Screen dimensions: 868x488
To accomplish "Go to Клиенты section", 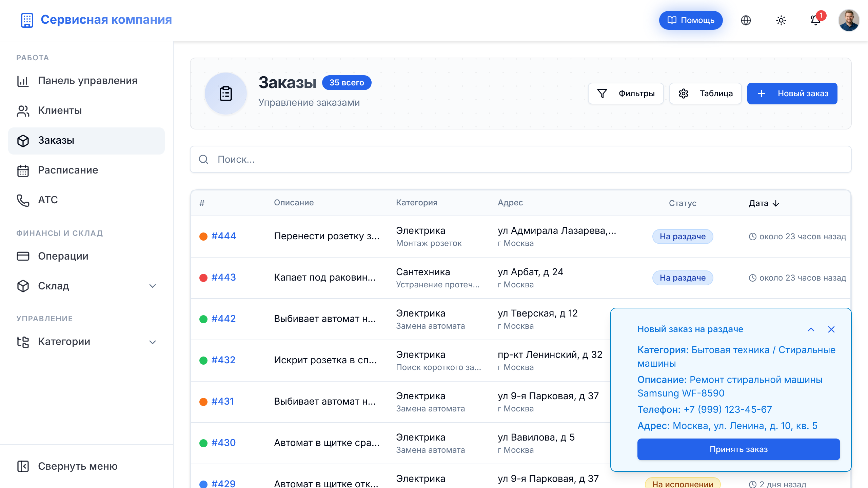I will 86,110.
